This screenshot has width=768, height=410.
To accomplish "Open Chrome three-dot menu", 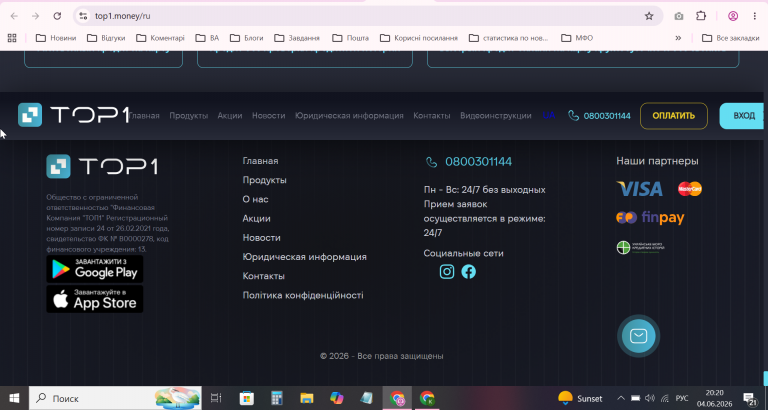I will tap(755, 16).
